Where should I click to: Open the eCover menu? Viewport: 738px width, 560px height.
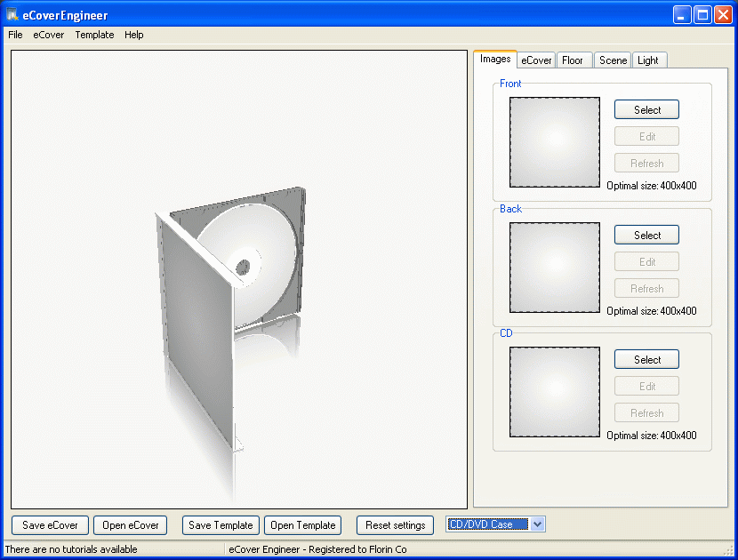coord(49,35)
